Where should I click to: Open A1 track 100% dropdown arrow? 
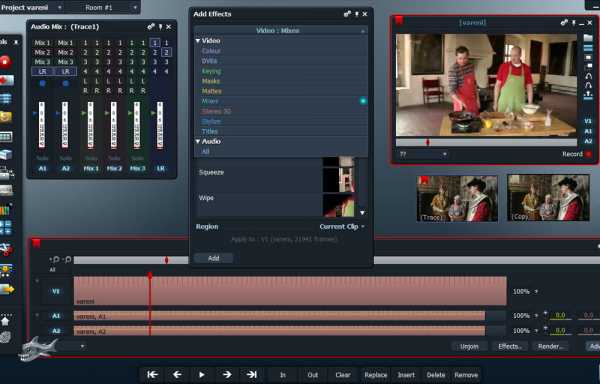[536, 316]
